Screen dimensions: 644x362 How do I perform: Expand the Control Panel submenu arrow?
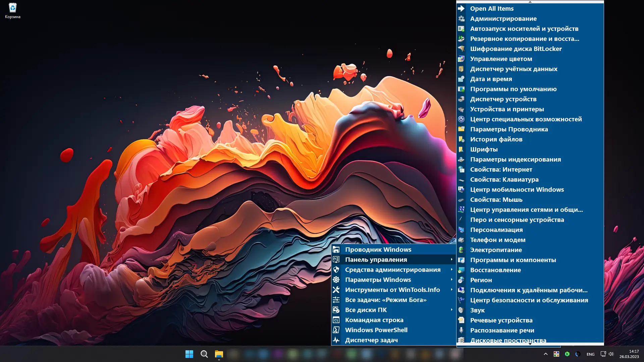(451, 260)
